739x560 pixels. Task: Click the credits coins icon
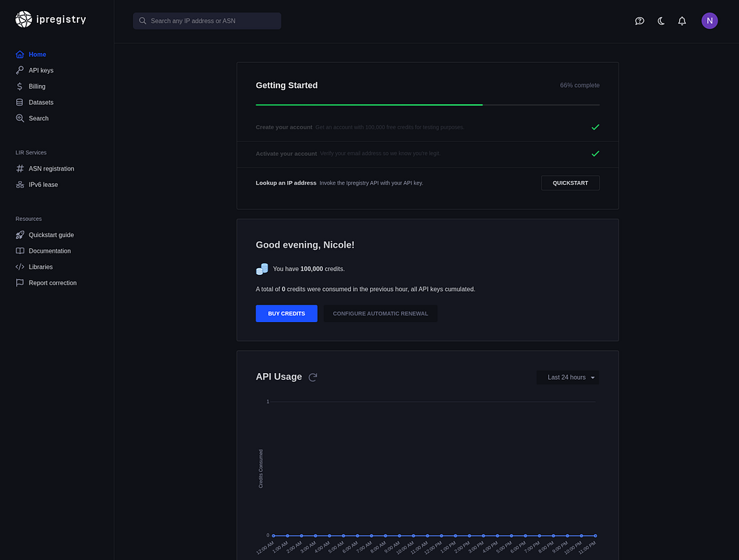[x=262, y=269]
